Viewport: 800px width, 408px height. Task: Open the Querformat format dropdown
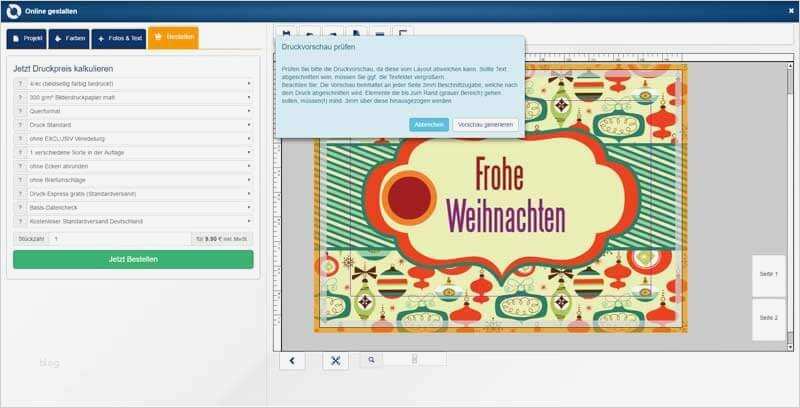point(139,111)
